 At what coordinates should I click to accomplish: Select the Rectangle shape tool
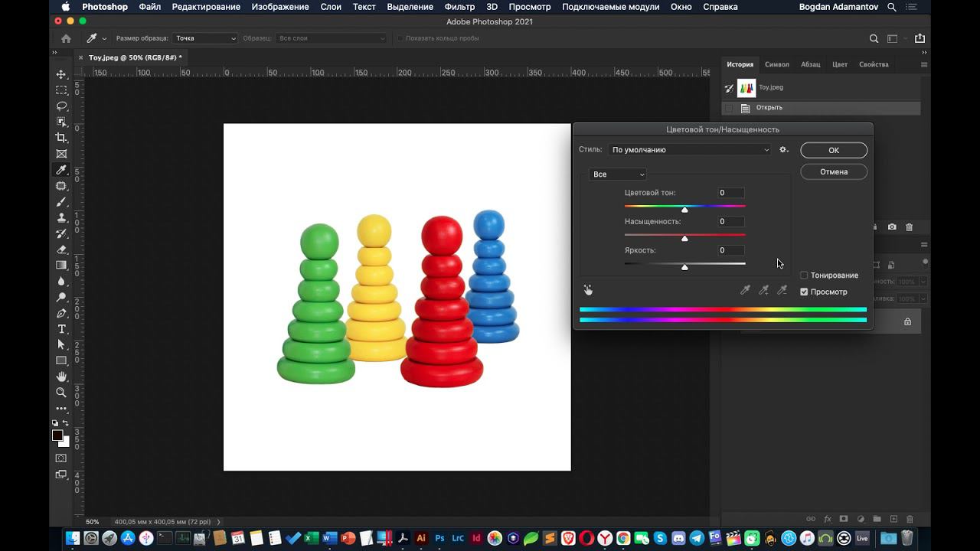point(61,360)
